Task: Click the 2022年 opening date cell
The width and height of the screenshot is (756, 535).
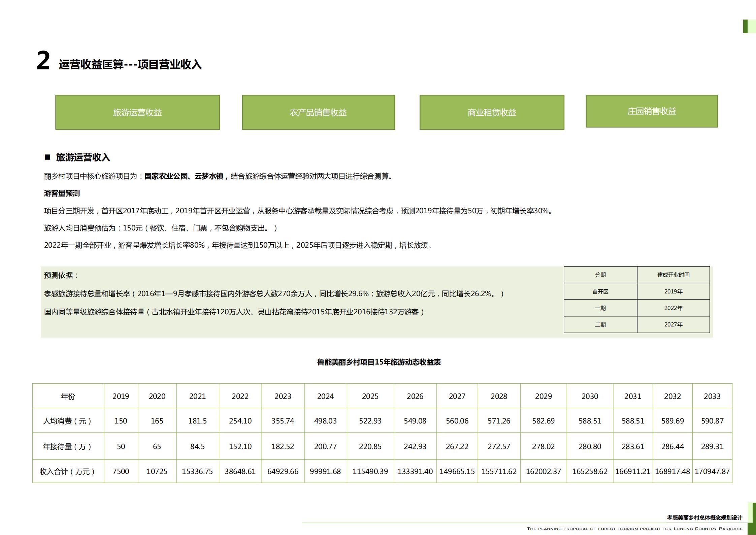Action: [673, 308]
